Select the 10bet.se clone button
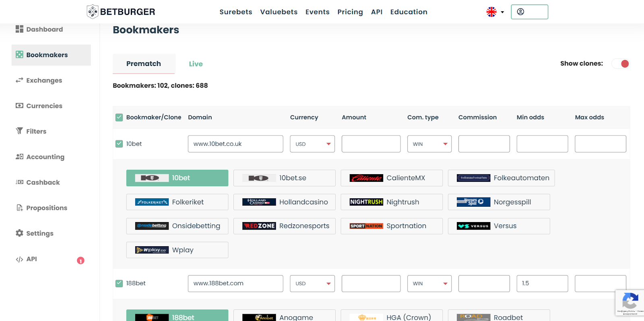The height and width of the screenshot is (321, 644). click(x=285, y=178)
